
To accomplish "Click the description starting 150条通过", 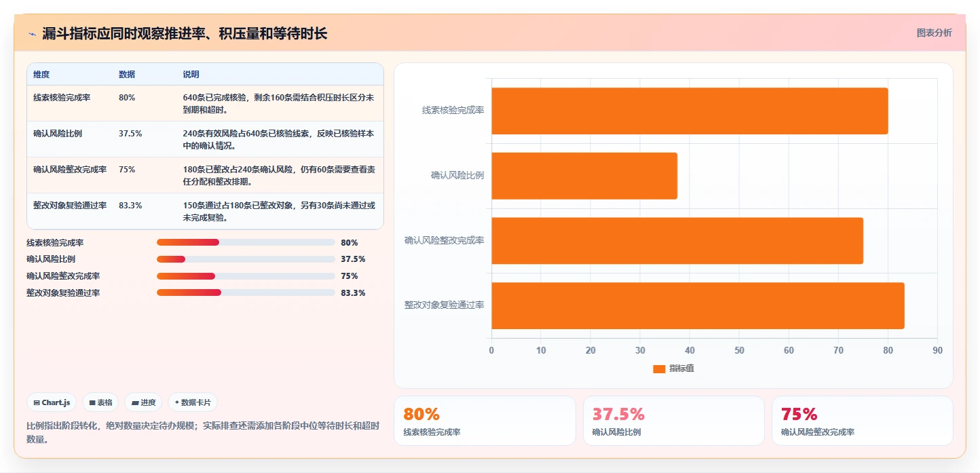I will (x=279, y=212).
